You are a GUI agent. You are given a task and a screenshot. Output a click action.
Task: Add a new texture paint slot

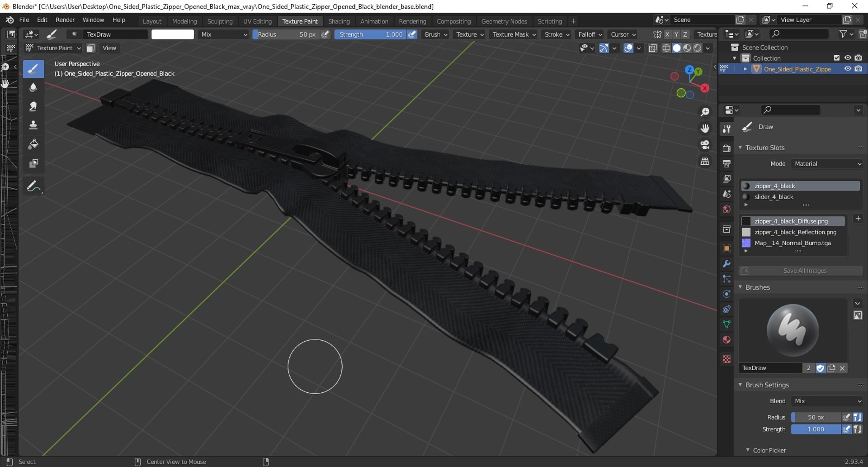[858, 219]
